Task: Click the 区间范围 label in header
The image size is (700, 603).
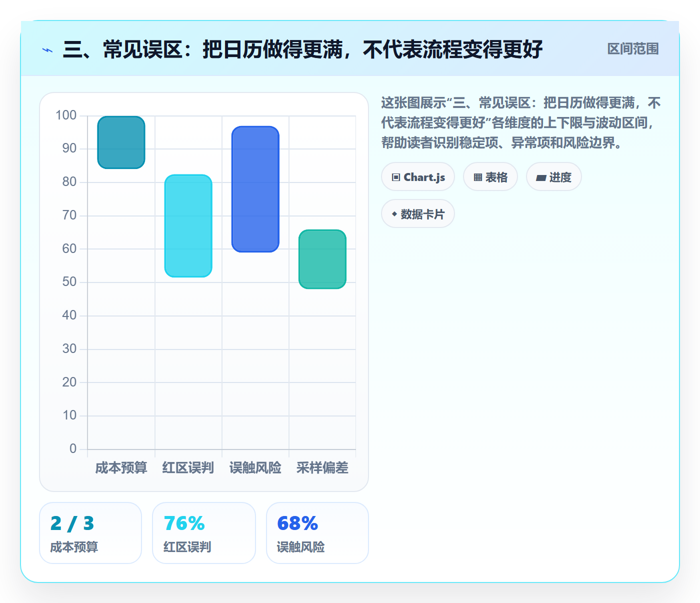Action: (633, 49)
